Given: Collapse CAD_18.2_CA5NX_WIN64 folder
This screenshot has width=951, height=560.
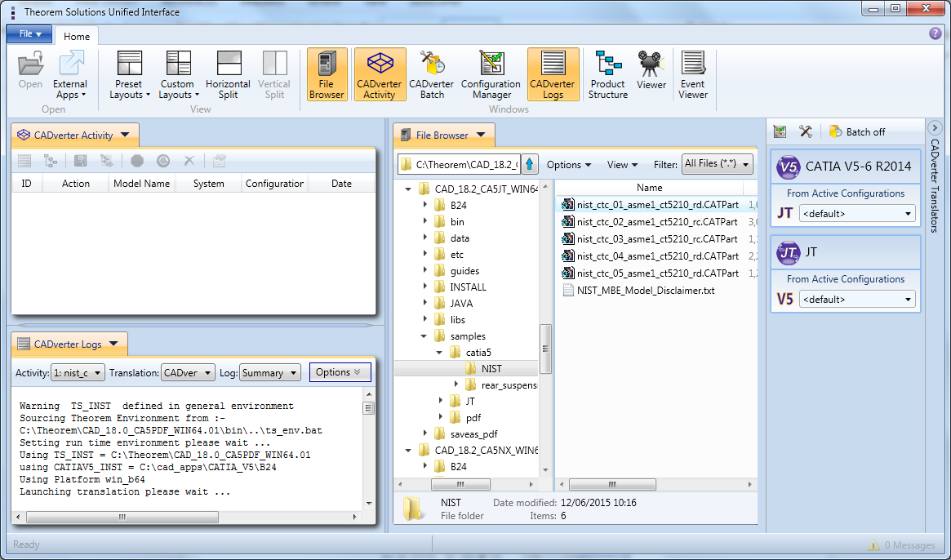Looking at the screenshot, I should (x=408, y=450).
